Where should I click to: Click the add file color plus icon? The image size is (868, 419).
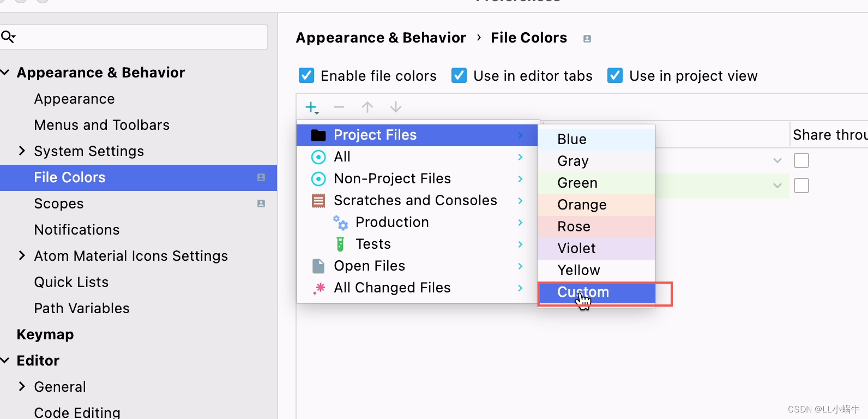click(311, 107)
